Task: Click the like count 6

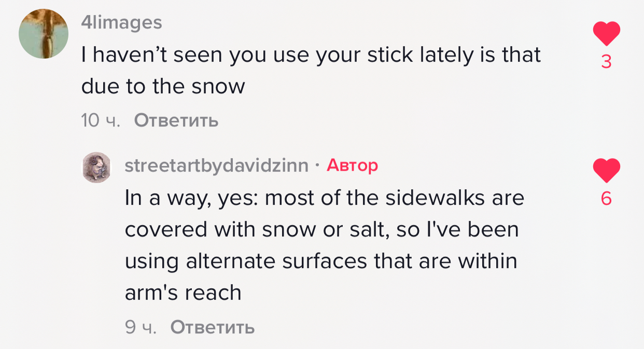Action: click(x=606, y=199)
